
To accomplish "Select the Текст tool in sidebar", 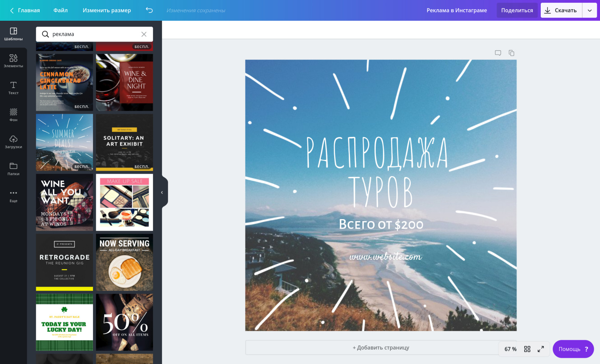I will (x=13, y=88).
